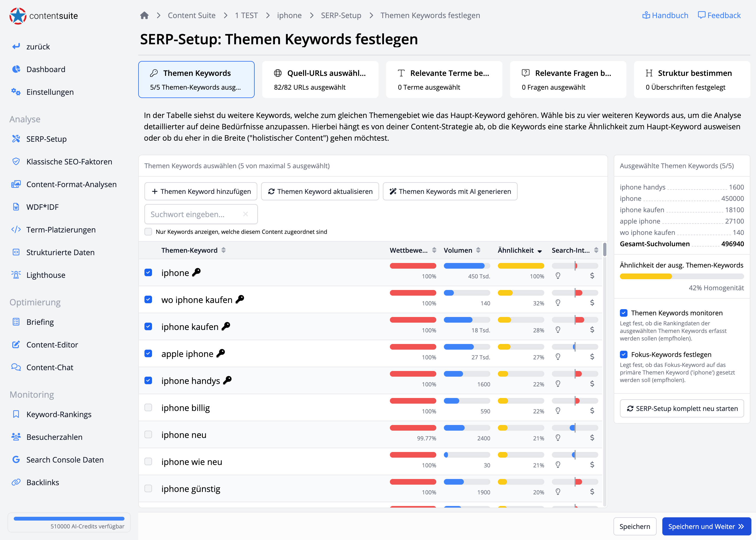Uncheck the 'wo iphone kaufen' keyword
The height and width of the screenshot is (540, 756).
[148, 300]
